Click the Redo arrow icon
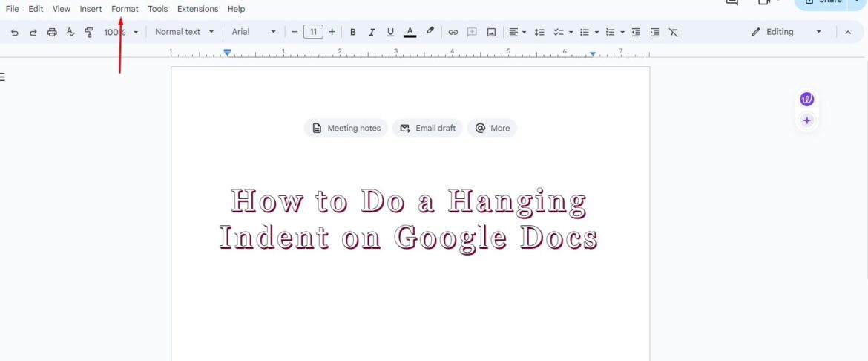This screenshot has height=361, width=868. tap(33, 32)
